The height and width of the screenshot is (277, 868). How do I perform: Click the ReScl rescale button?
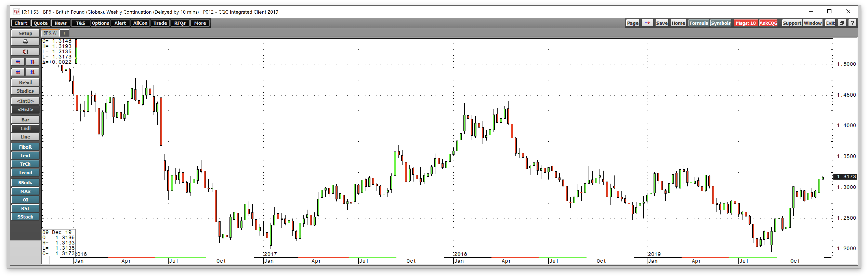pos(25,82)
